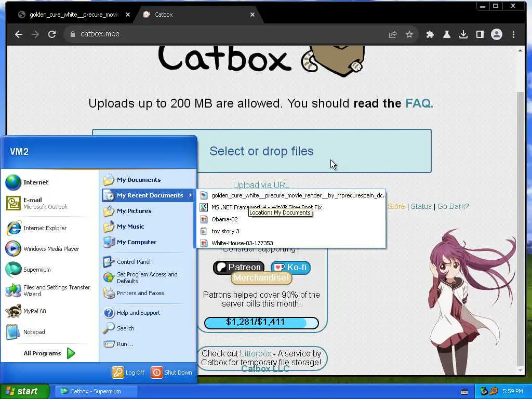532x399 pixels.
Task: Open Files and Settings Transfer Wizard
Action: click(49, 290)
